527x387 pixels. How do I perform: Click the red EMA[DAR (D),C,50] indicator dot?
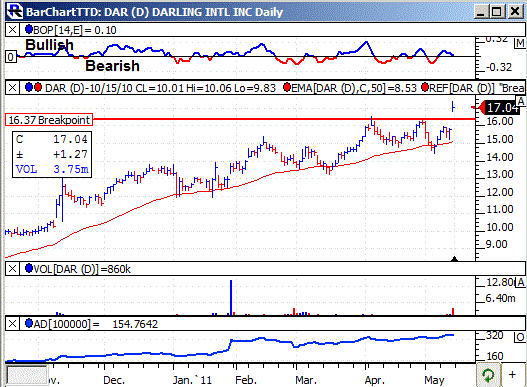287,87
